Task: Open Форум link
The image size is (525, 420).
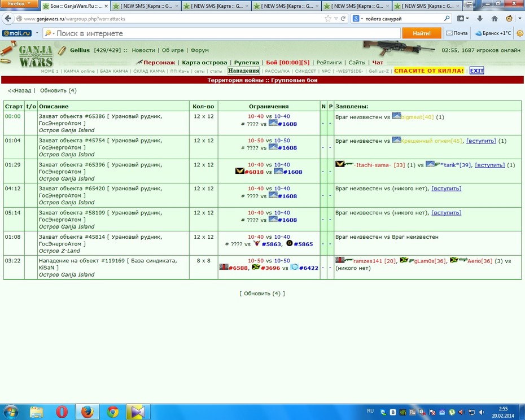Action: 199,50
